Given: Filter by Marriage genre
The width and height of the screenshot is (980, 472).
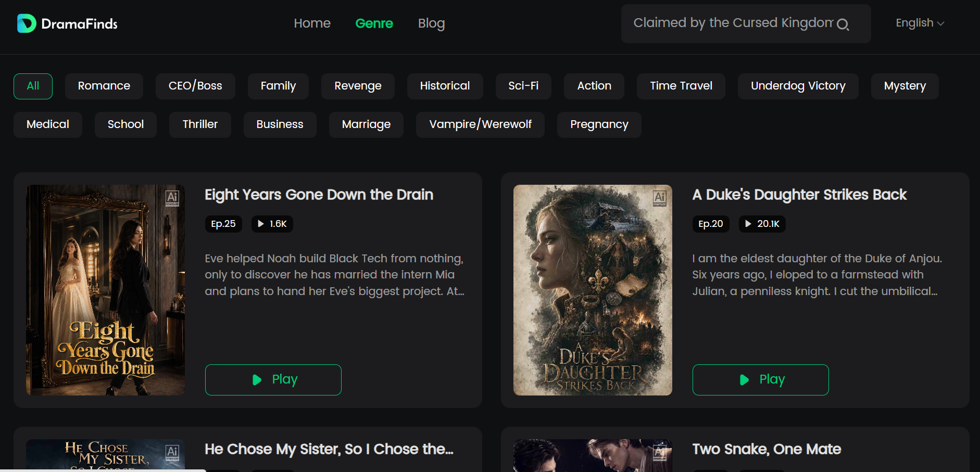Looking at the screenshot, I should tap(366, 124).
